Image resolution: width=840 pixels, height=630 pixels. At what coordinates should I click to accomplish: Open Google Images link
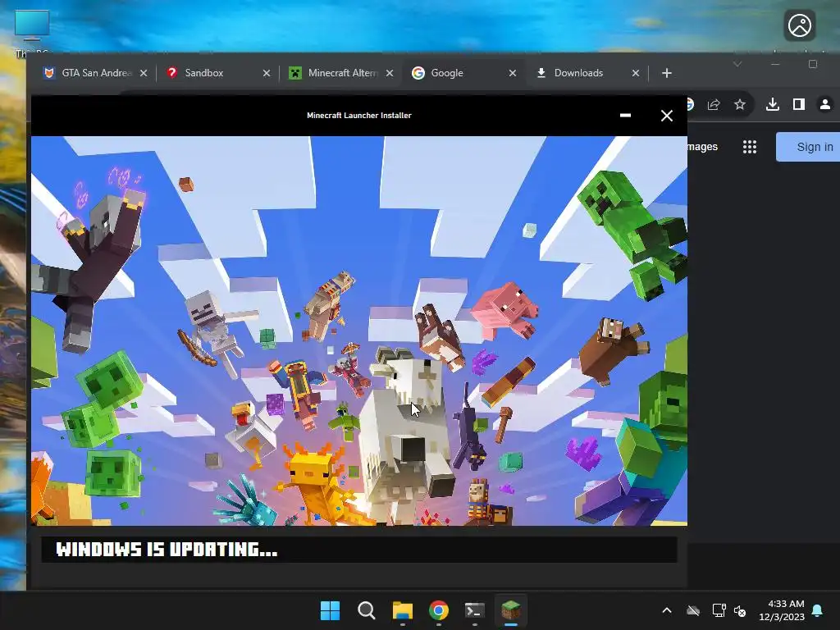click(x=702, y=147)
